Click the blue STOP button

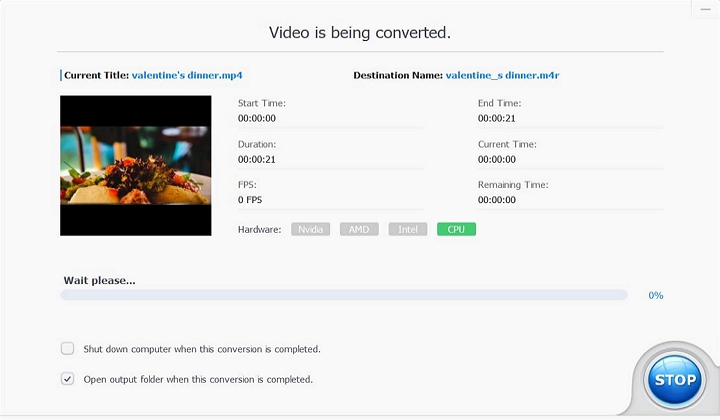(x=675, y=380)
